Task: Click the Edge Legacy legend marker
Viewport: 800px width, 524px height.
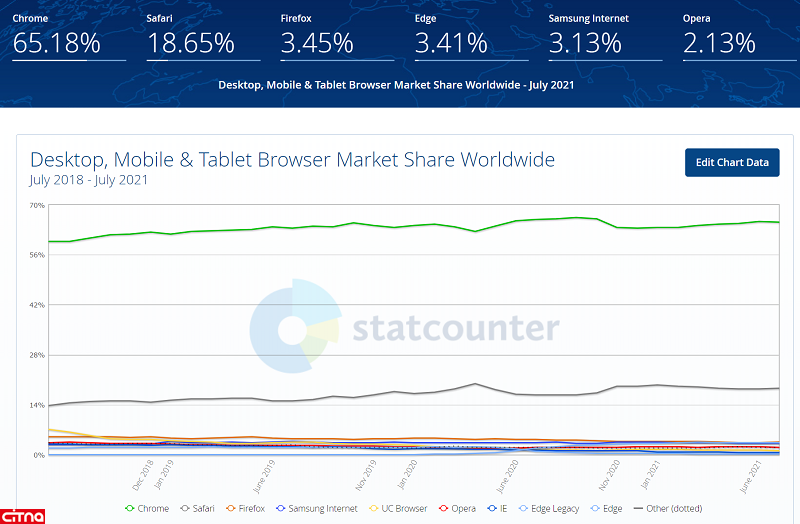Action: coord(525,508)
